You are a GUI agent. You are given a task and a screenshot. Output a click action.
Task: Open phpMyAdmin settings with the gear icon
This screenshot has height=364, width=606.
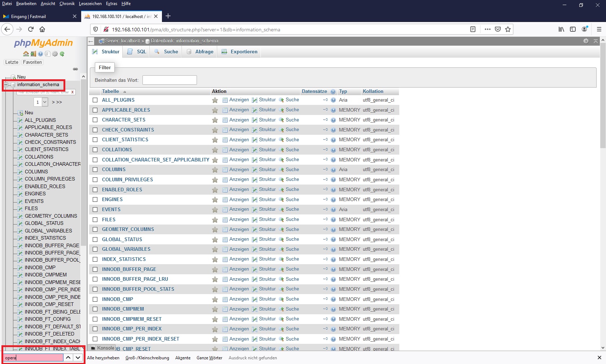pos(55,54)
